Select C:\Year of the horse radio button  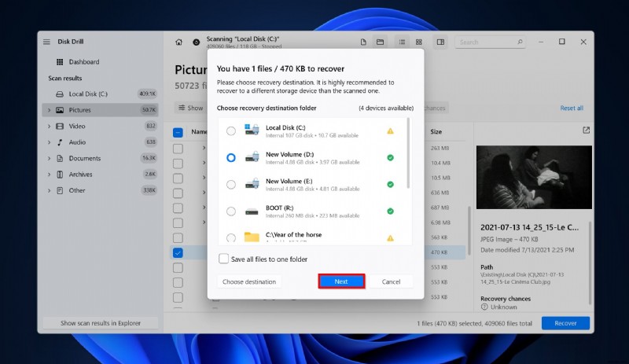click(231, 238)
